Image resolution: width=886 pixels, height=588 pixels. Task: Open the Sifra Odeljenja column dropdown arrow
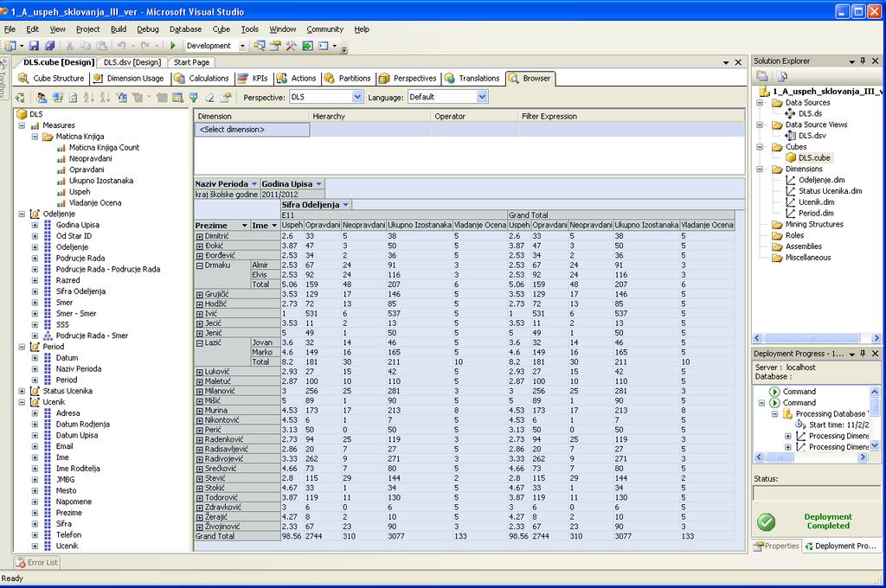(346, 205)
